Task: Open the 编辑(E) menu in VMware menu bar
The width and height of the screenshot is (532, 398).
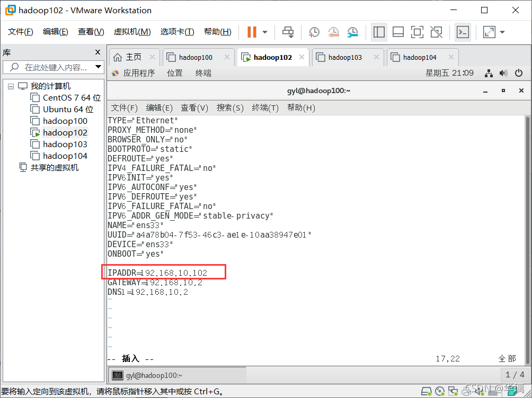Action: 55,32
